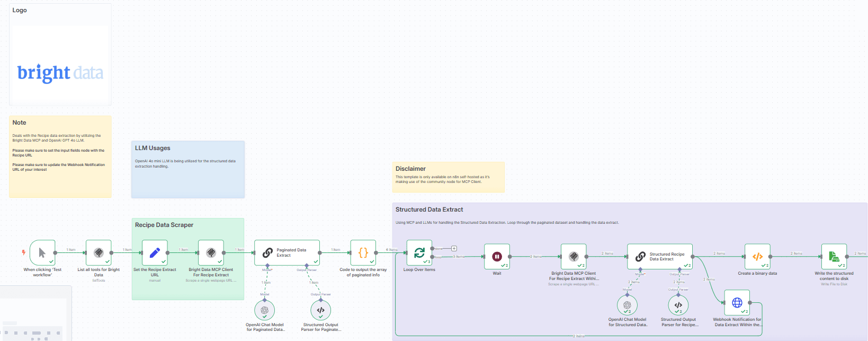The image size is (868, 341).
Task: Add a node with the plus on 'done' output
Action: [454, 248]
